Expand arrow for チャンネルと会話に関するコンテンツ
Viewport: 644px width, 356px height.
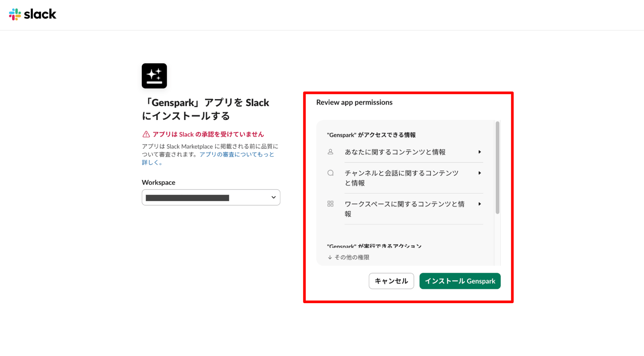tap(480, 173)
